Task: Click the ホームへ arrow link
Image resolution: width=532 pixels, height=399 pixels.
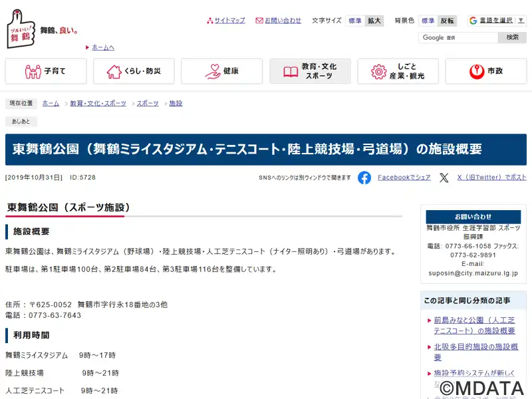Action: point(102,48)
